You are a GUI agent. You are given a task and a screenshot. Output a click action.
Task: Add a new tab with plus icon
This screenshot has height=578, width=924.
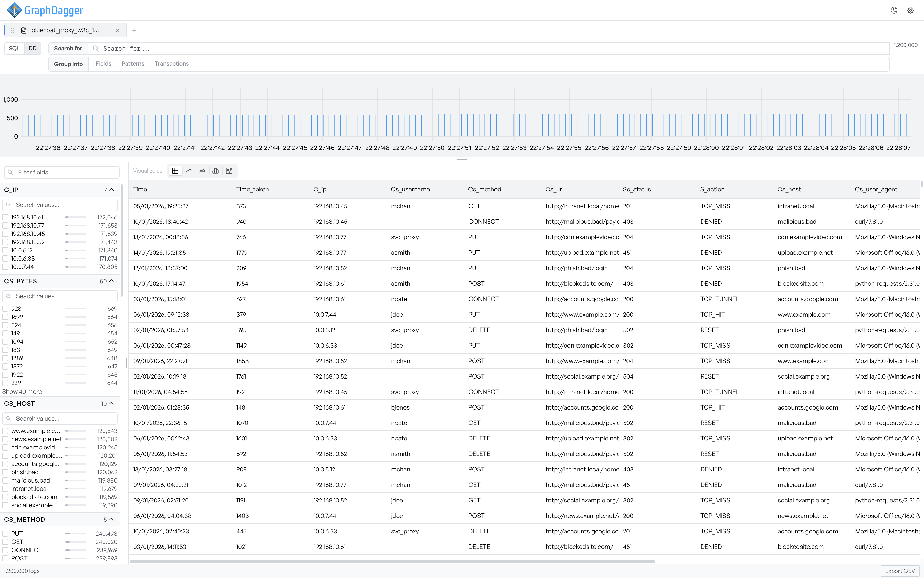[134, 31]
